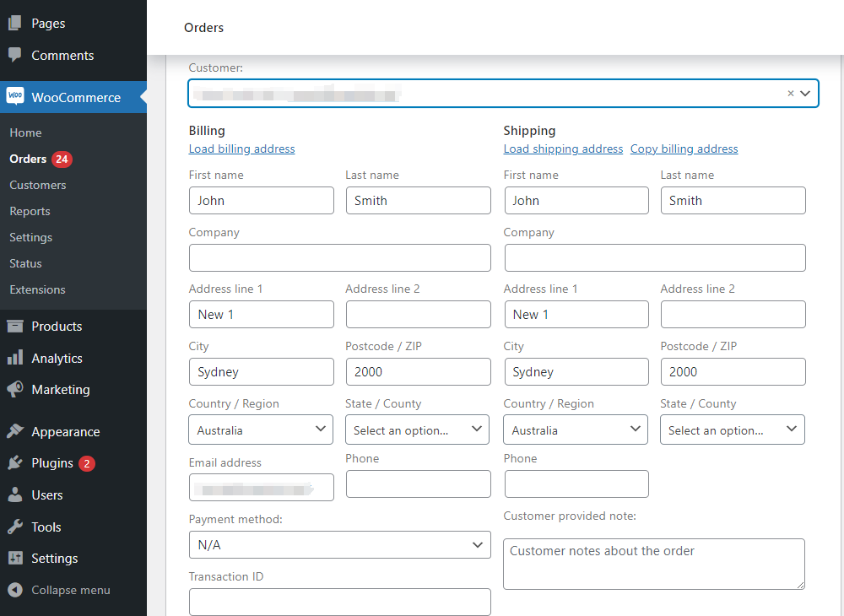The image size is (844, 616).
Task: Open the Comments bubble icon
Action: (14, 55)
